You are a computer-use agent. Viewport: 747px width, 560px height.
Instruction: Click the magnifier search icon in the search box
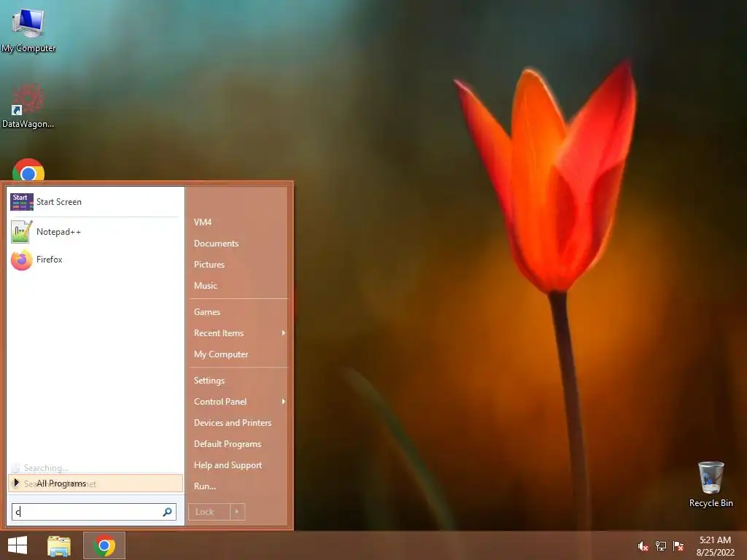167,512
